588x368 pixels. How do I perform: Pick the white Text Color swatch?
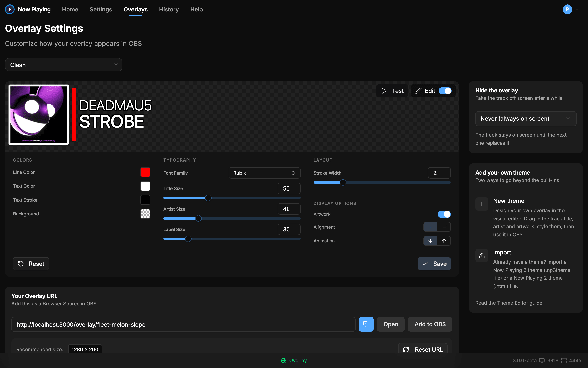coord(145,186)
